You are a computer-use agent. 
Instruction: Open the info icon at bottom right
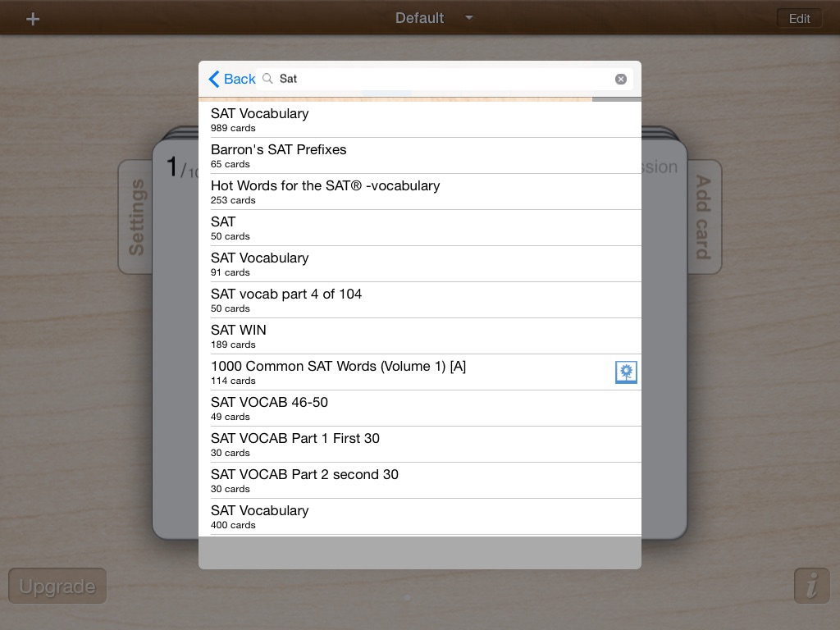[x=811, y=585]
